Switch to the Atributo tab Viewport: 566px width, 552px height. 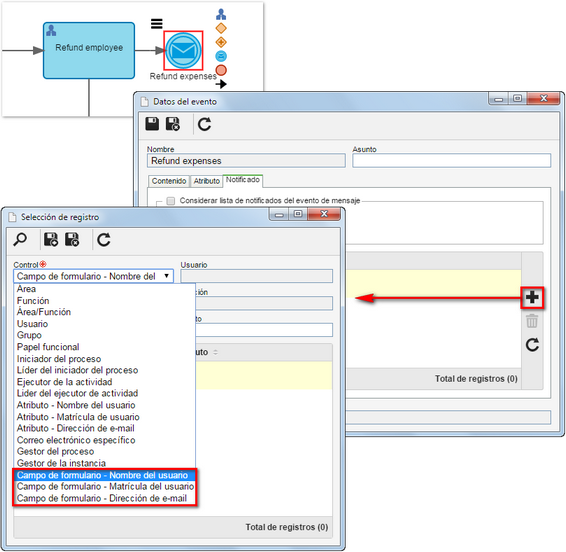206,181
